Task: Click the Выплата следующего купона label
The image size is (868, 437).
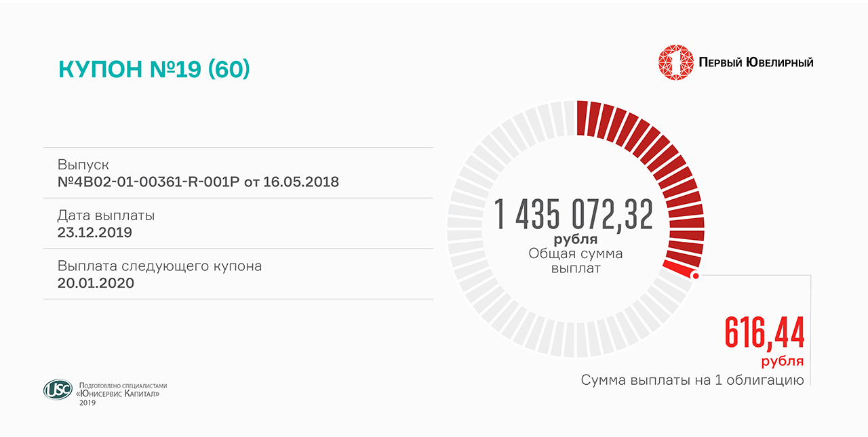Action: point(159,266)
